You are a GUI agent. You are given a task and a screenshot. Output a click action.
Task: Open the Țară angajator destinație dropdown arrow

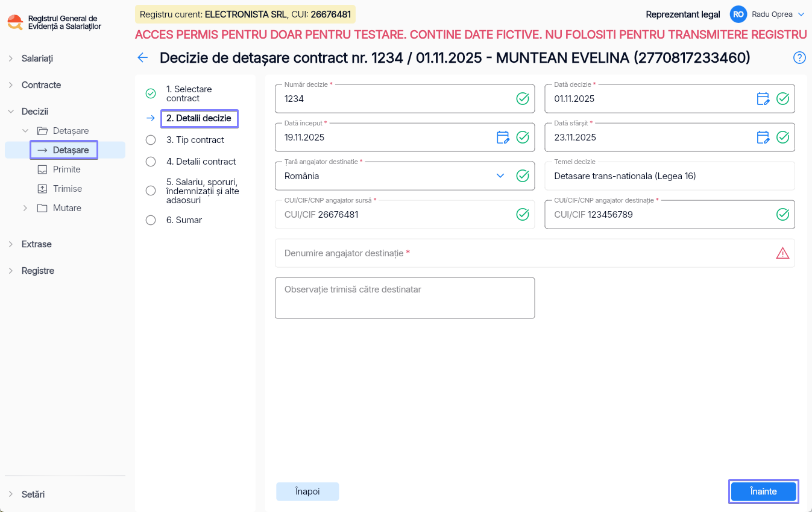click(x=500, y=176)
